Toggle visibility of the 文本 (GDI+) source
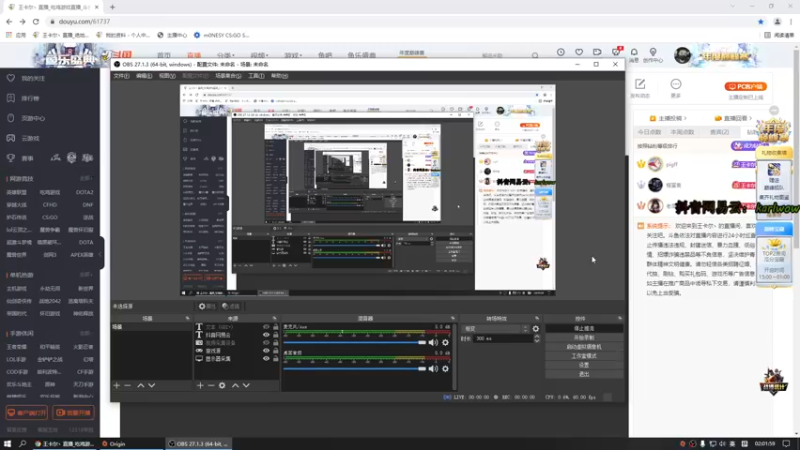800x450 pixels. 266,327
